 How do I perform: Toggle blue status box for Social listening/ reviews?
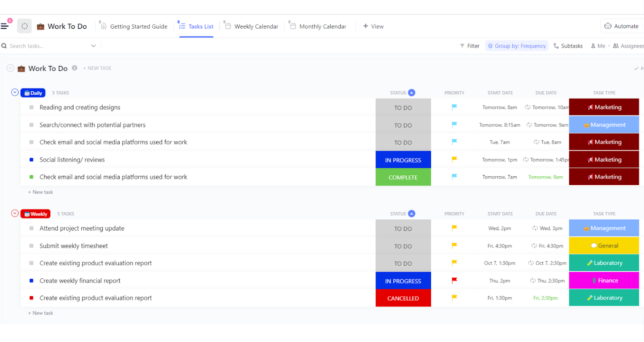(x=31, y=160)
